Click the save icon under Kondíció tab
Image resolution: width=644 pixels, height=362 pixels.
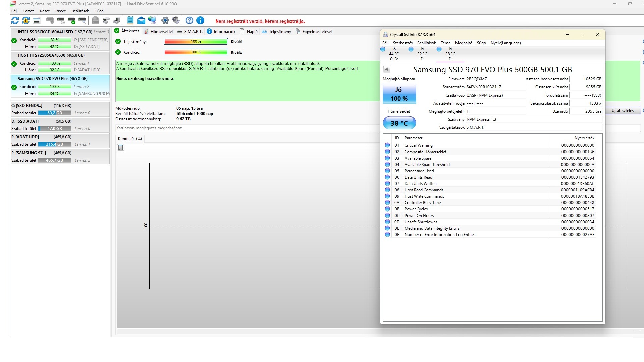(121, 147)
